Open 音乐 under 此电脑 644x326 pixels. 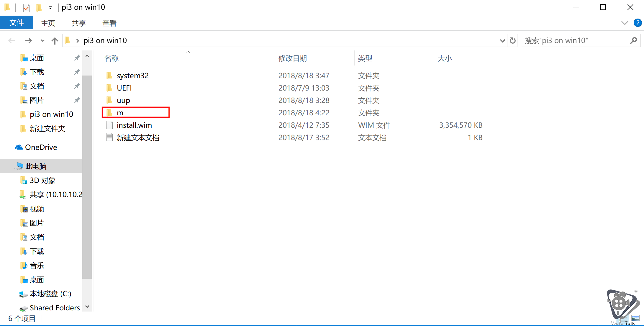click(37, 265)
